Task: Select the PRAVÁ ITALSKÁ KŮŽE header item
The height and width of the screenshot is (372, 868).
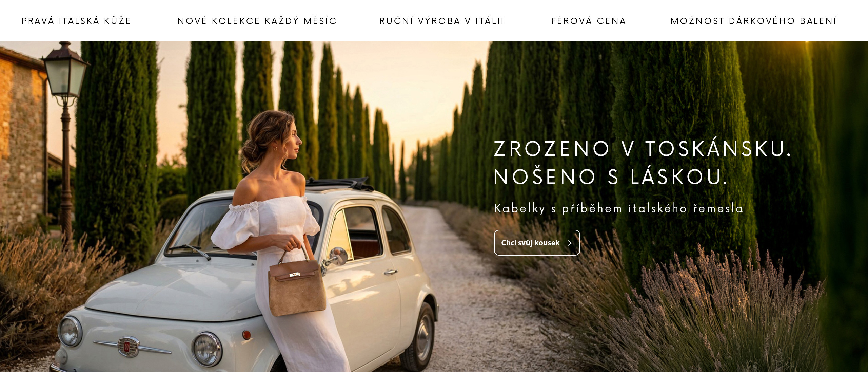Action: (x=76, y=21)
